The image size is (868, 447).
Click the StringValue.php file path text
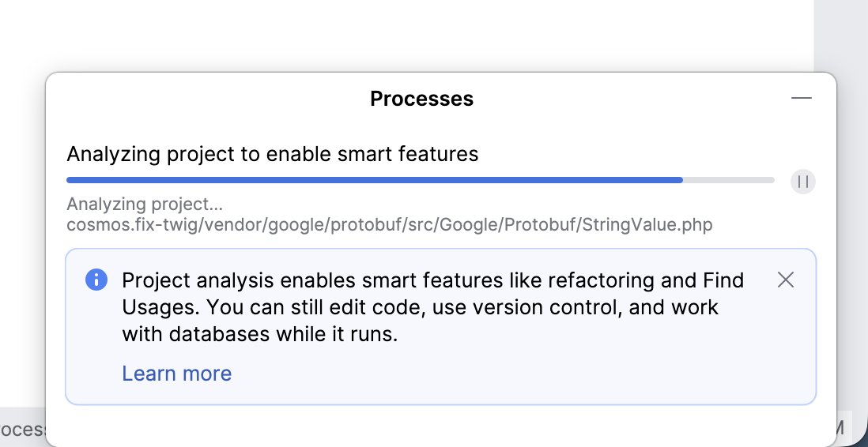pos(389,225)
